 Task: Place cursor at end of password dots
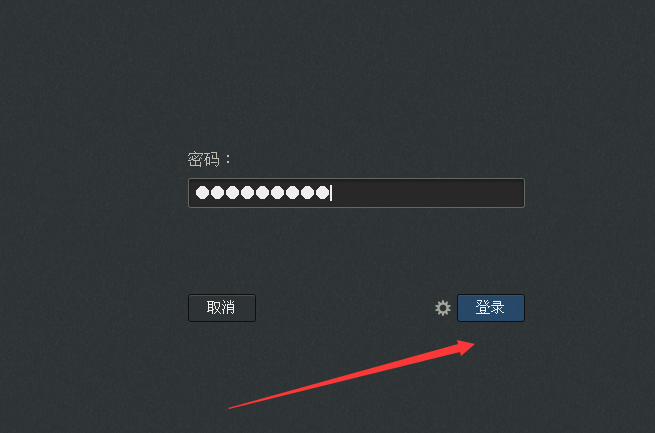(331, 193)
